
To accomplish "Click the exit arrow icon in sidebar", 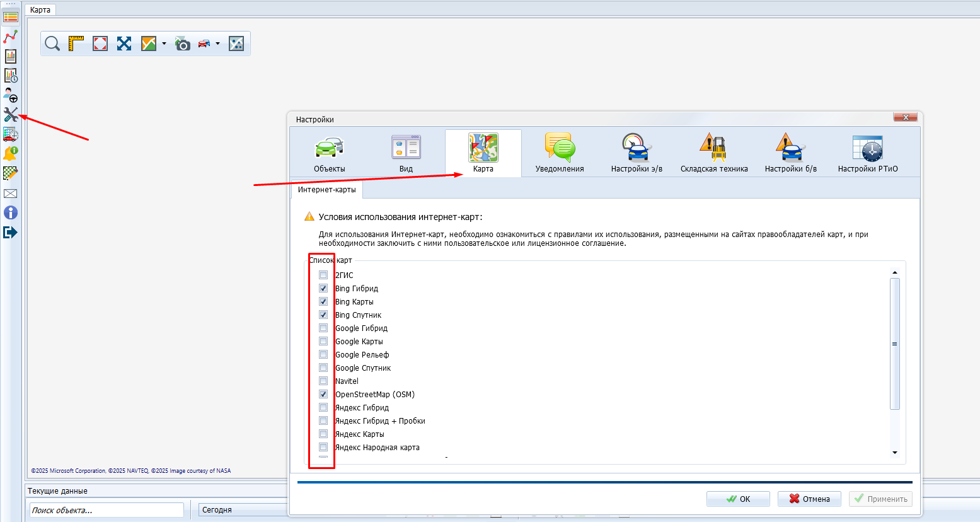I will [11, 233].
